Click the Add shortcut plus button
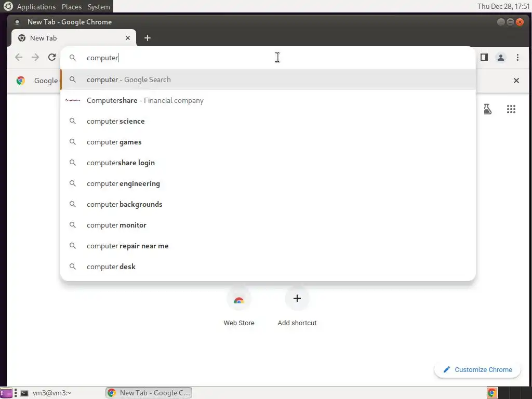The image size is (532, 399). 297,298
